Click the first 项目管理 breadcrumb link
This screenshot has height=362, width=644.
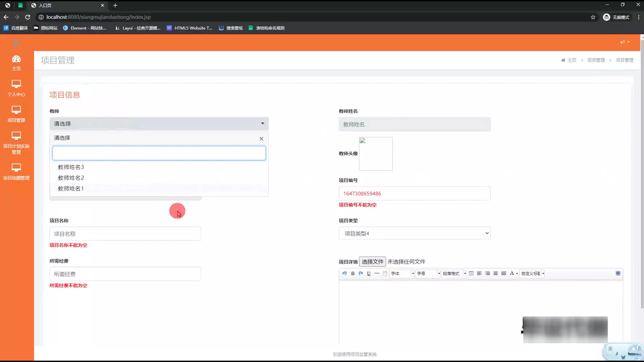tap(596, 60)
